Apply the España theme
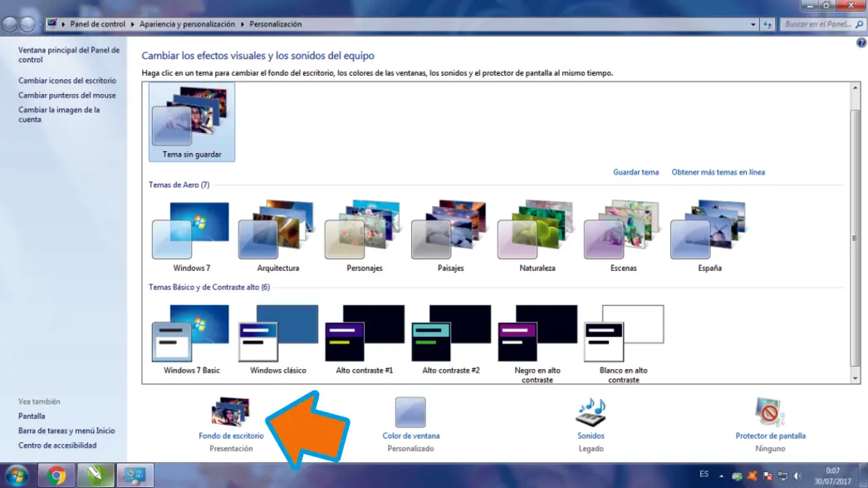This screenshot has width=868, height=488. click(x=709, y=237)
